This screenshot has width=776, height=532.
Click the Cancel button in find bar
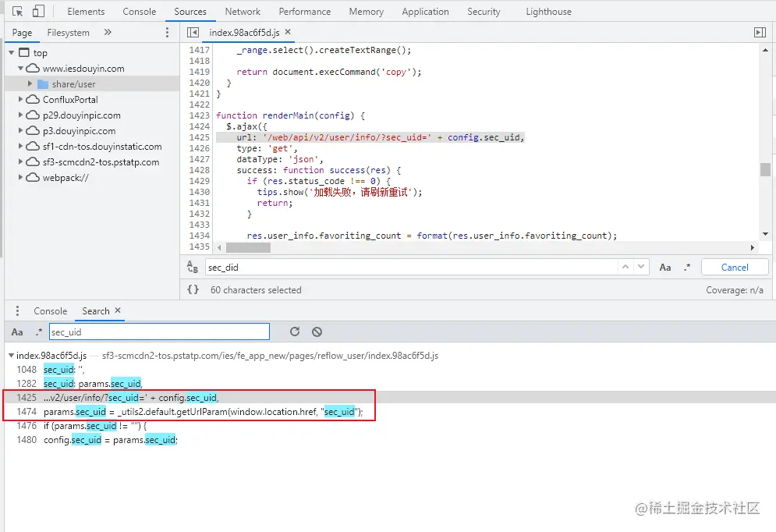tap(735, 268)
